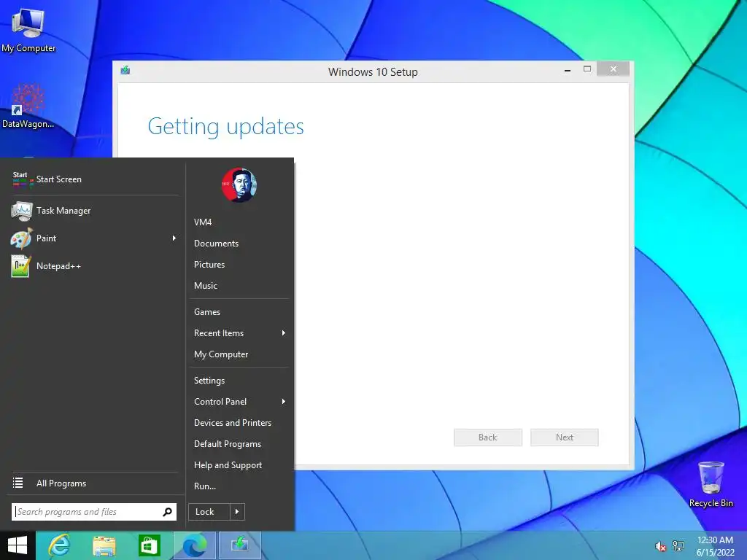
Task: Maximize the Windows 10 Setup window
Action: [587, 69]
